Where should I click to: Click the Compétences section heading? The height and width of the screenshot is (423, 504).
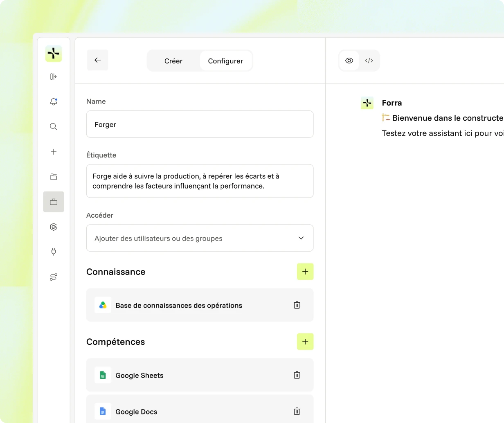click(116, 342)
